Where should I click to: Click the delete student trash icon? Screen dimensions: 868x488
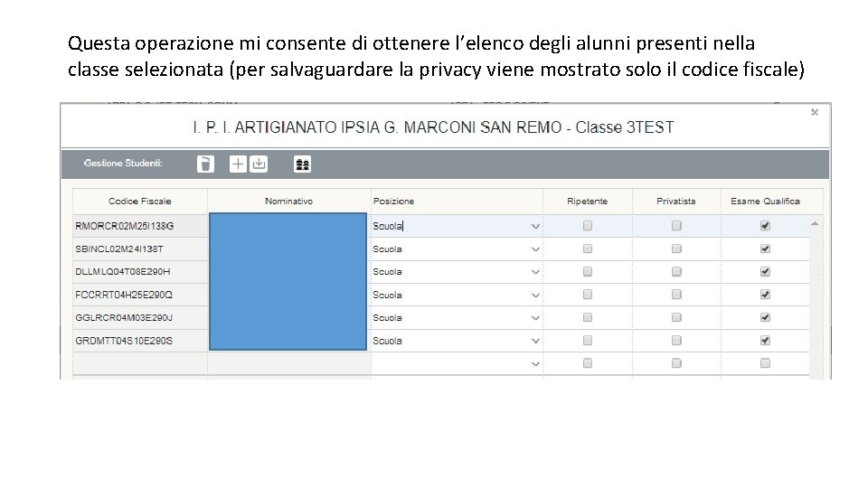tap(206, 164)
